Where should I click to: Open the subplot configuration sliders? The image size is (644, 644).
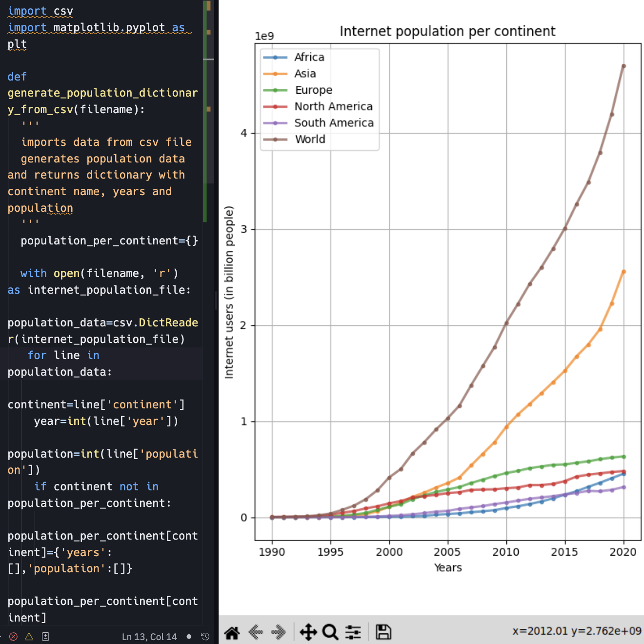[x=353, y=631]
